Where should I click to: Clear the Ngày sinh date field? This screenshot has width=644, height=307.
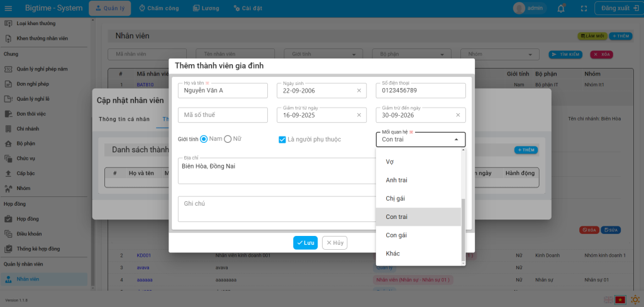[359, 91]
